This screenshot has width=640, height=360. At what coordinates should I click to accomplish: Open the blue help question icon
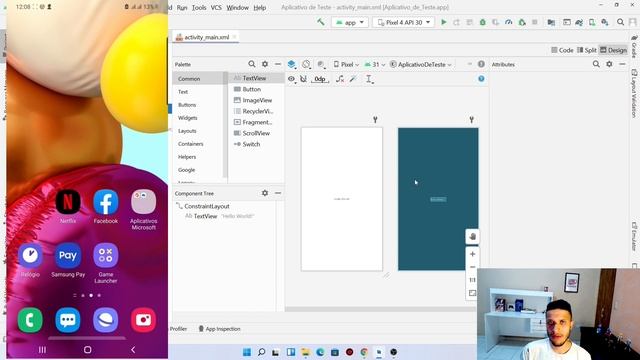pyautogui.click(x=481, y=79)
